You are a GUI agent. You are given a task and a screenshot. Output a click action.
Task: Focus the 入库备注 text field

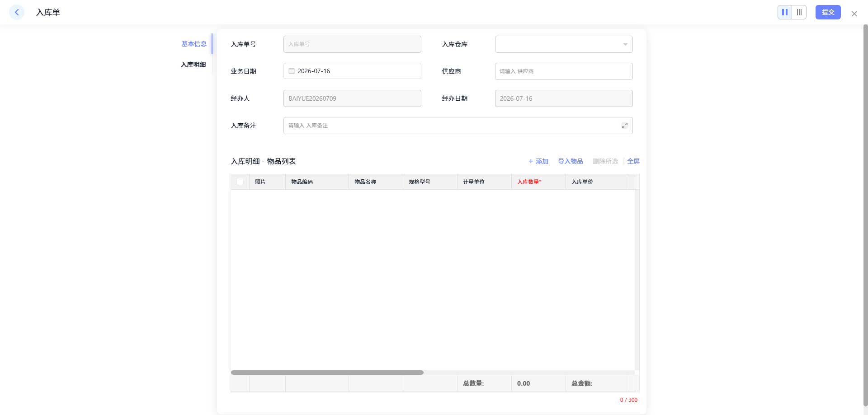coord(458,126)
